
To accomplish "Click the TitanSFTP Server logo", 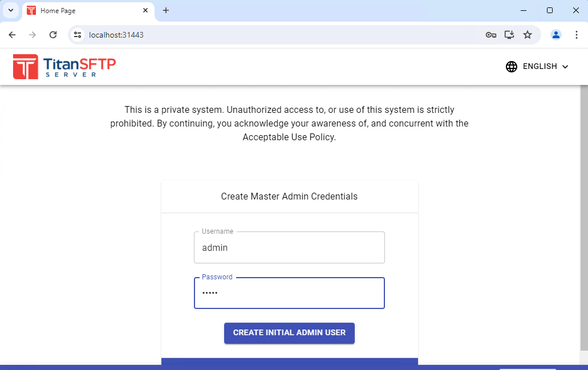I will 64,67.
